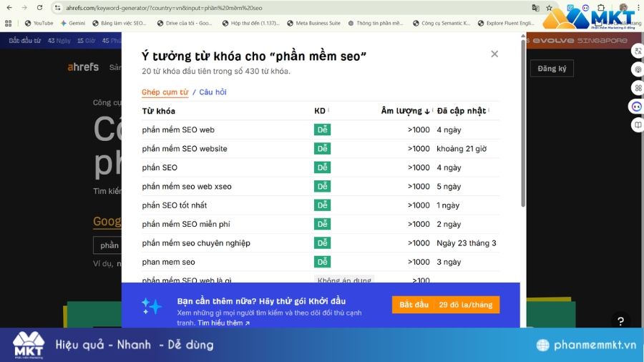Click Dễ badge for phần mềm SEO web
Image resolution: width=644 pixels, height=362 pixels.
tap(323, 129)
